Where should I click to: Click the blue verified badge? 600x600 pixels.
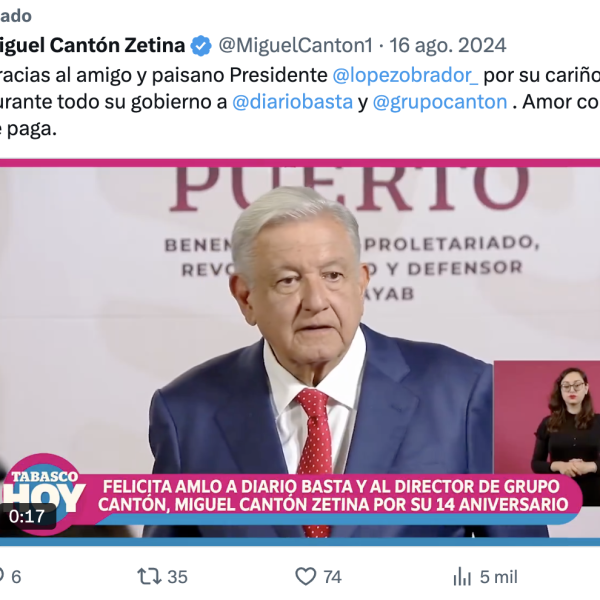point(201,46)
